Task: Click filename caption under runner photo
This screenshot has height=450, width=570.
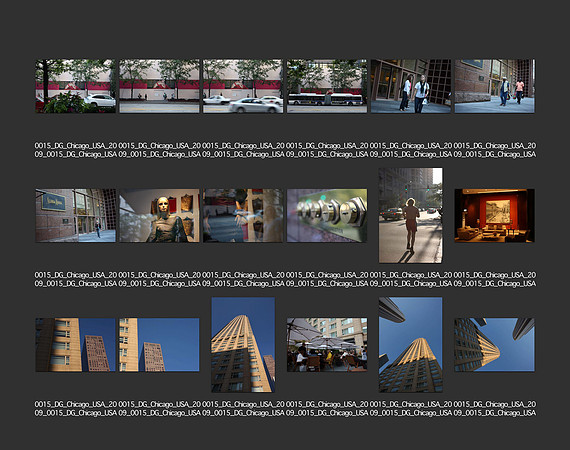Action: [x=411, y=279]
